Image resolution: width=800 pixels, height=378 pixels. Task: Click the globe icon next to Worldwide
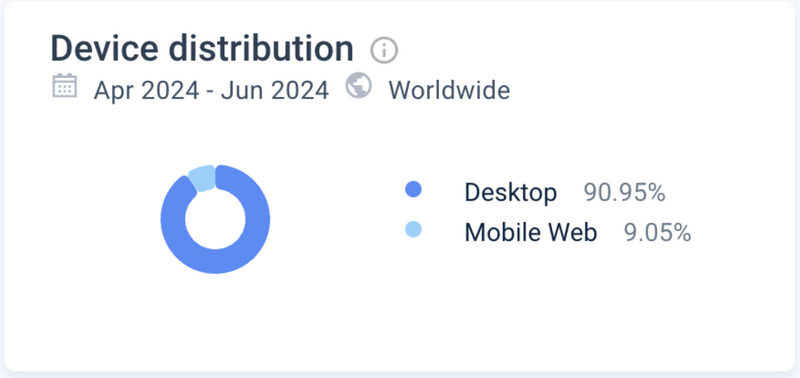pos(359,86)
